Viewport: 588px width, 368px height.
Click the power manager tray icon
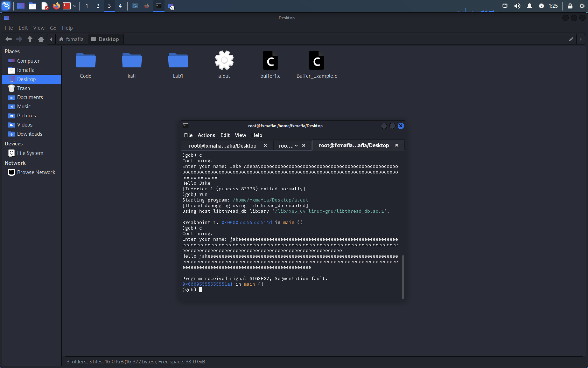(541, 6)
